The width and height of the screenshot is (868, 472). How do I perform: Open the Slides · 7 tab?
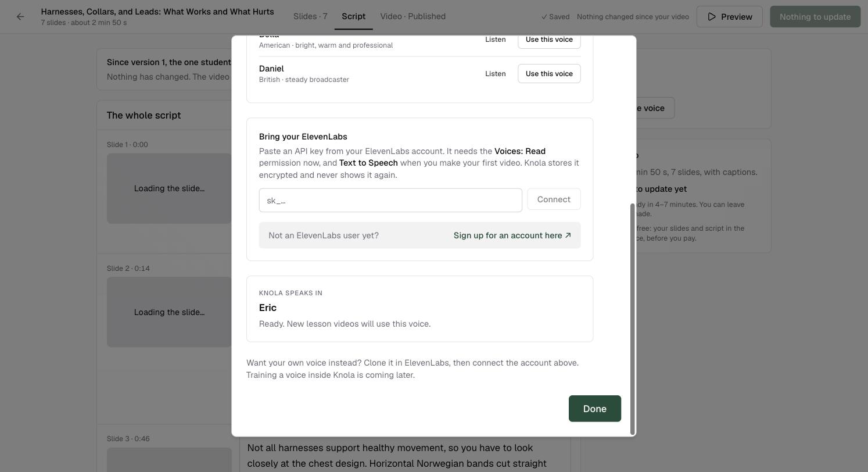[x=310, y=16]
